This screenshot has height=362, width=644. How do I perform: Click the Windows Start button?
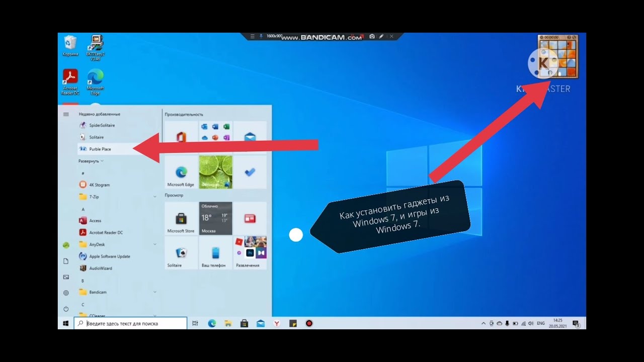tap(65, 323)
